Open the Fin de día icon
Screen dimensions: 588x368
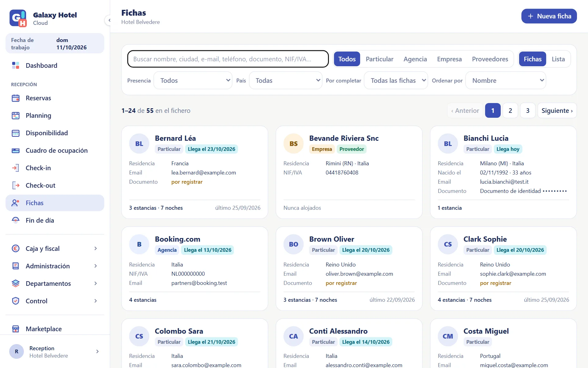click(x=16, y=220)
